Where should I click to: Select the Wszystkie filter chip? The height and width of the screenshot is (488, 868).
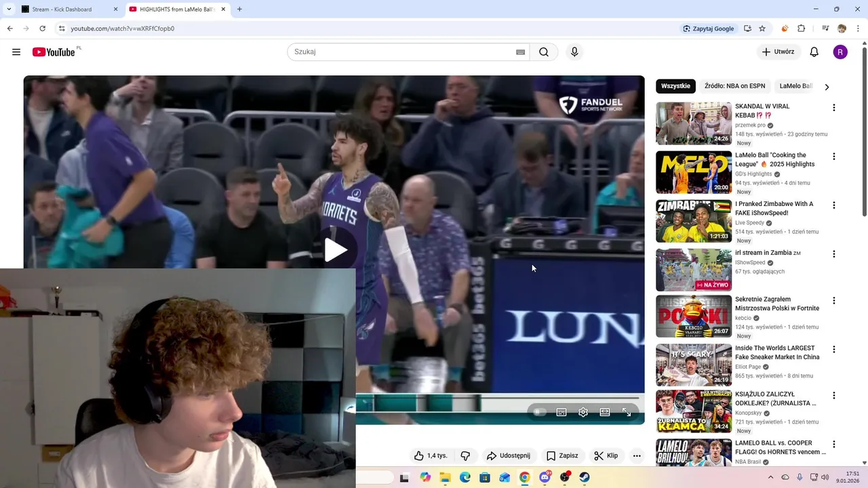tap(675, 86)
